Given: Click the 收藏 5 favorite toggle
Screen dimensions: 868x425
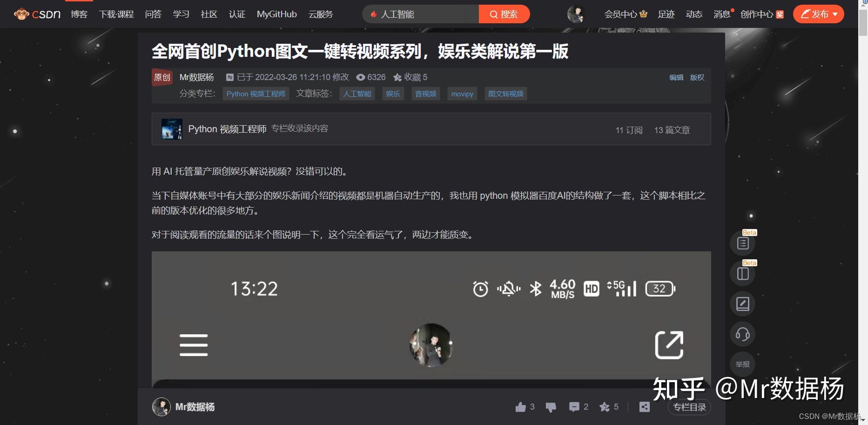Looking at the screenshot, I should 410,77.
